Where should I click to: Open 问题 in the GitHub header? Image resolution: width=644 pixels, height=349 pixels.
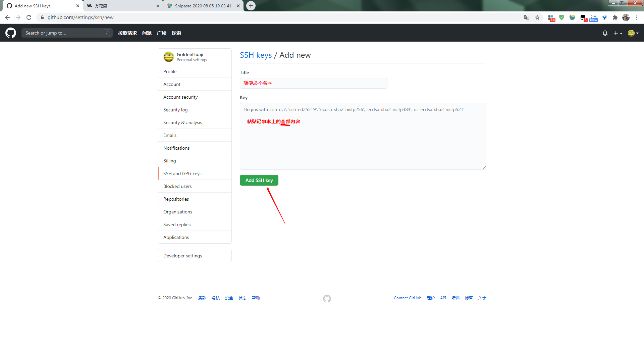147,33
